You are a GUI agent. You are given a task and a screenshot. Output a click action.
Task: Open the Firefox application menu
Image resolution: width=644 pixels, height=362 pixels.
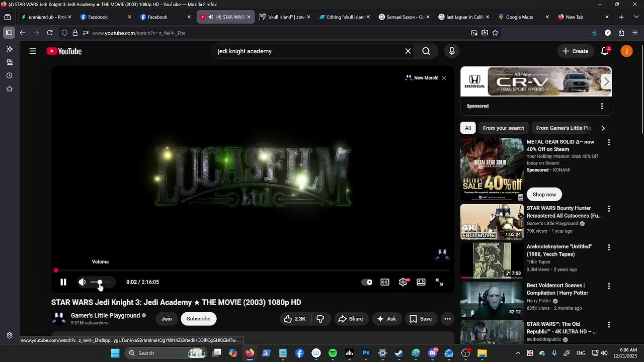[x=635, y=33]
